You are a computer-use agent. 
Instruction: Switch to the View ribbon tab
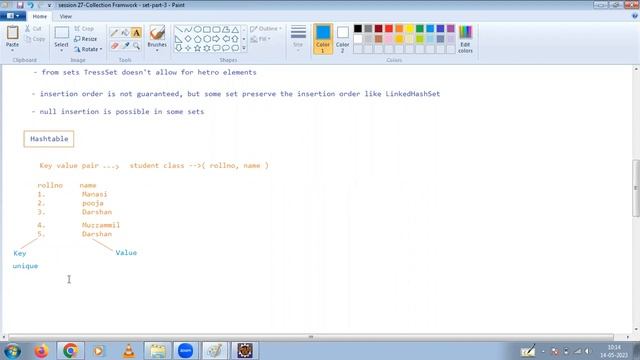(66, 16)
